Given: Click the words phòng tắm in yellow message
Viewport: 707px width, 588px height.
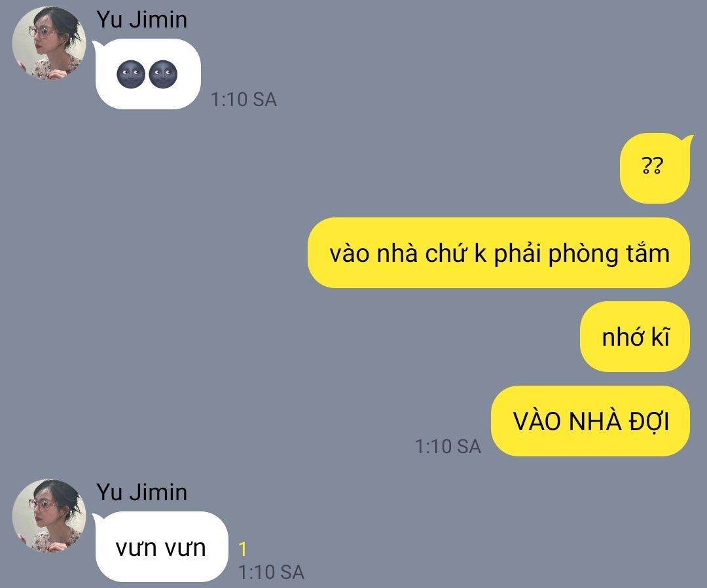Looking at the screenshot, I should [x=609, y=254].
